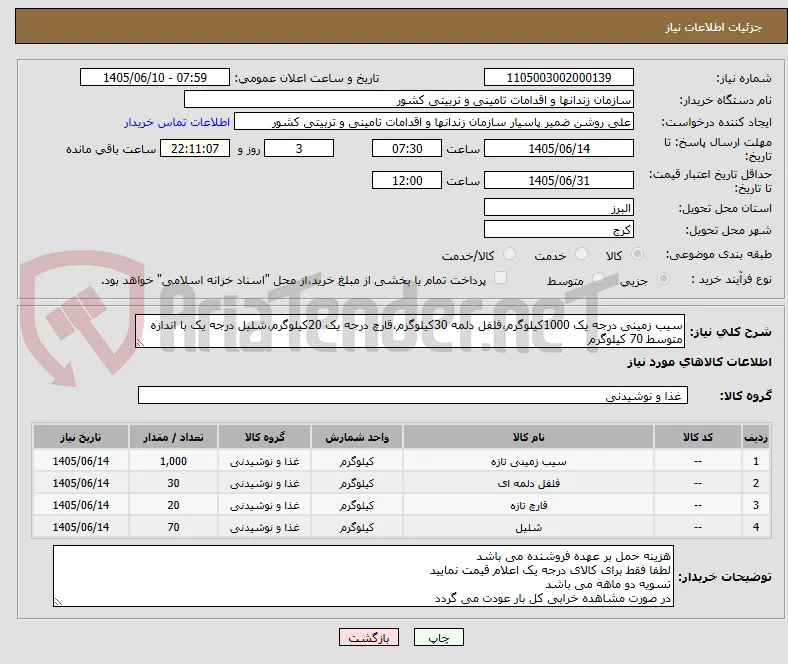Click the شرح کلی نیاز description text area
Image resolution: width=788 pixels, height=664 pixels.
(410, 331)
